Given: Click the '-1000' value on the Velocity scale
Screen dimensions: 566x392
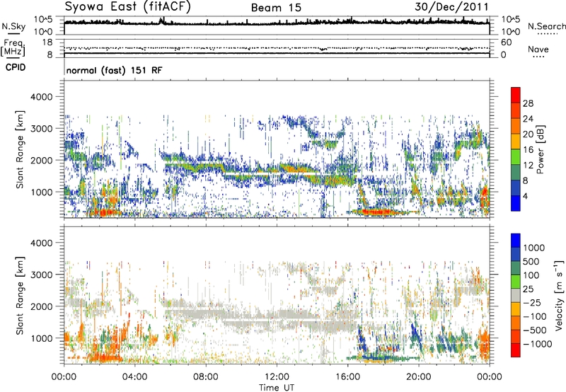Looking at the screenshot, I should pyautogui.click(x=537, y=344).
